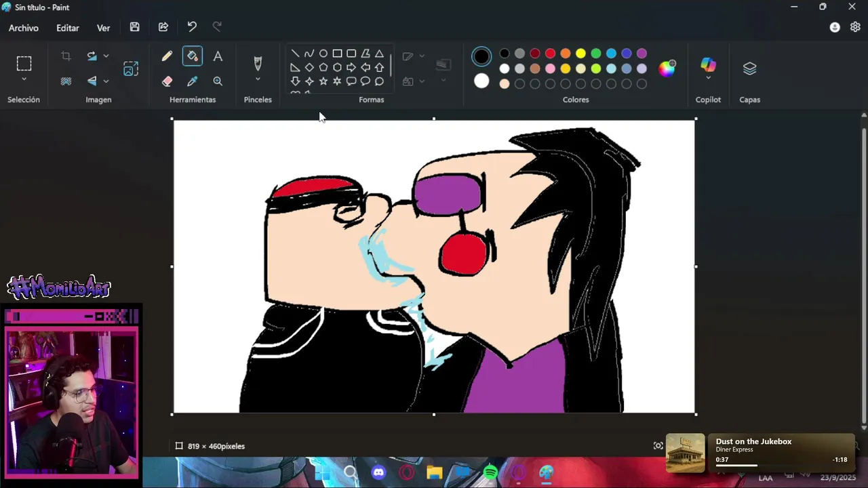
Task: Click the 819 × 460píxeles canvas size text
Action: [x=216, y=446]
